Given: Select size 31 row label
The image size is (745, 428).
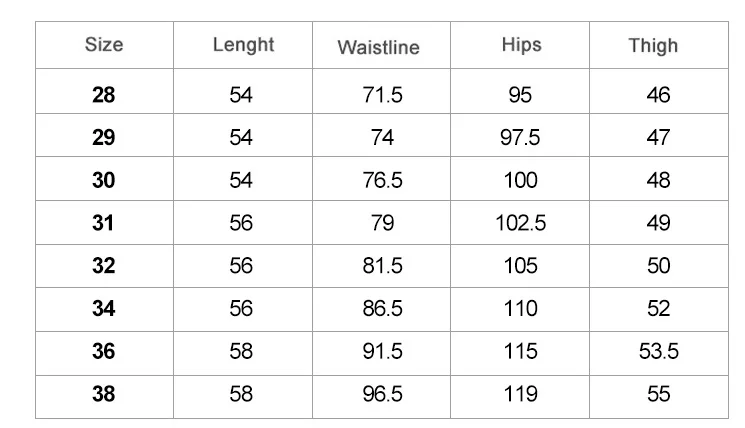Looking at the screenshot, I should [x=104, y=223].
